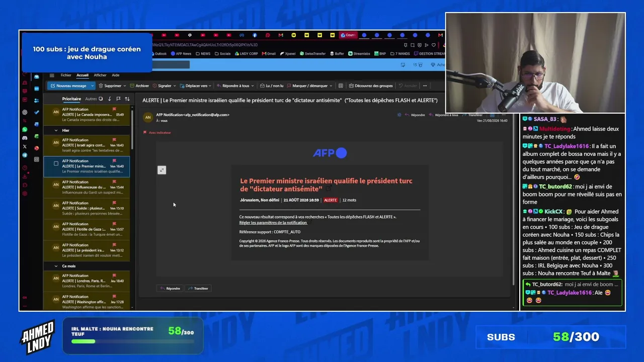This screenshot has width=644, height=362.
Task: Open the Streamlabs bookmark
Action: (359, 54)
